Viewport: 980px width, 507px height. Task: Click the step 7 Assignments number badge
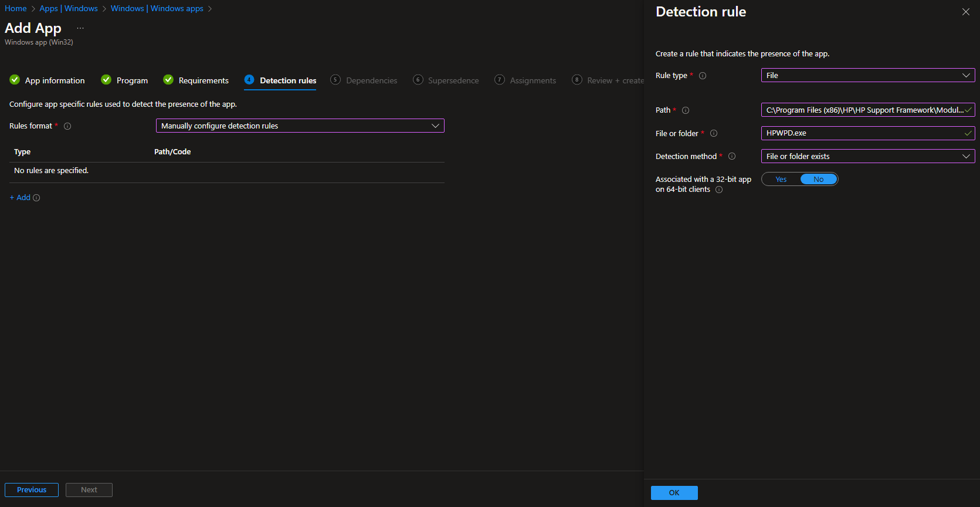pos(500,80)
